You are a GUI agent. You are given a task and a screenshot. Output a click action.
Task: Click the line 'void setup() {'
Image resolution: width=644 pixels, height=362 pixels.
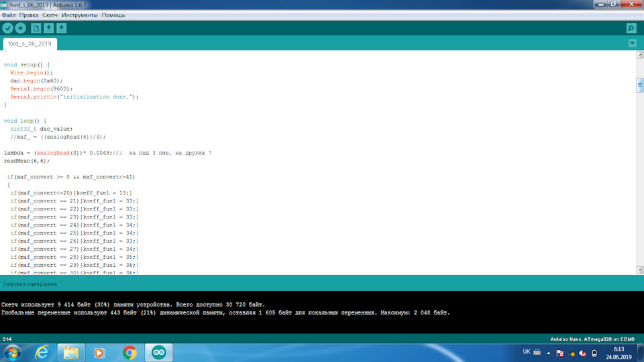(27, 65)
